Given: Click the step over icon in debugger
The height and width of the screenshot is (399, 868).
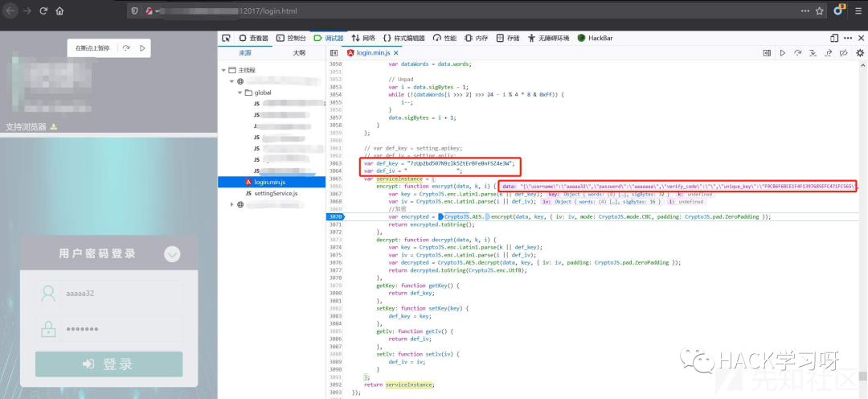Looking at the screenshot, I should click(x=797, y=53).
